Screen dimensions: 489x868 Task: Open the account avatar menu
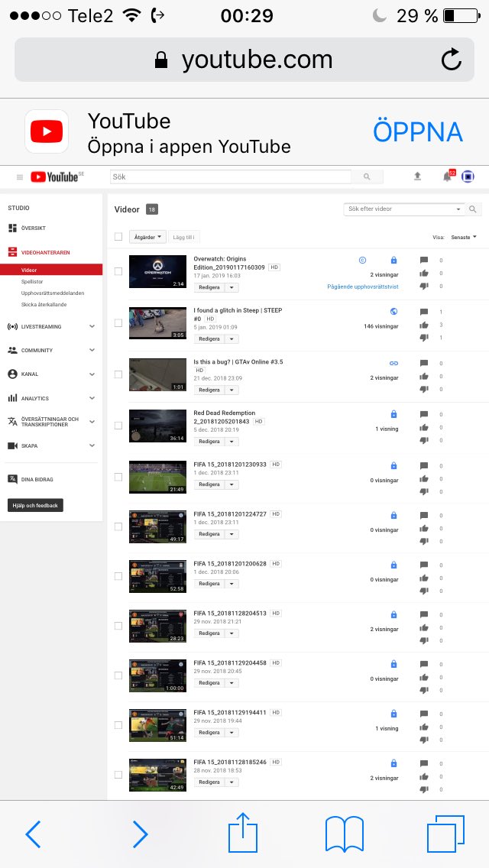pos(468,177)
